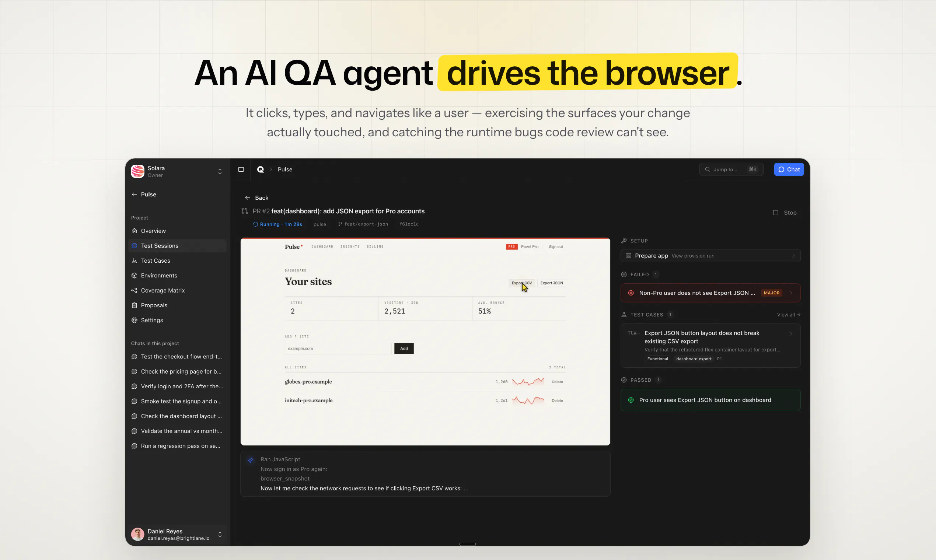Click View all test cases link

pos(789,314)
